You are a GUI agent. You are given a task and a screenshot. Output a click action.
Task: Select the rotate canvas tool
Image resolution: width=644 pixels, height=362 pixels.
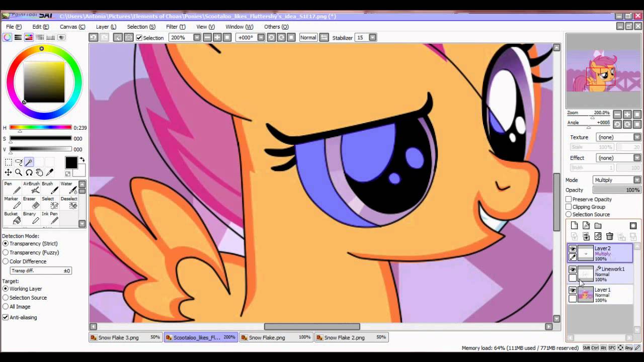tap(29, 172)
